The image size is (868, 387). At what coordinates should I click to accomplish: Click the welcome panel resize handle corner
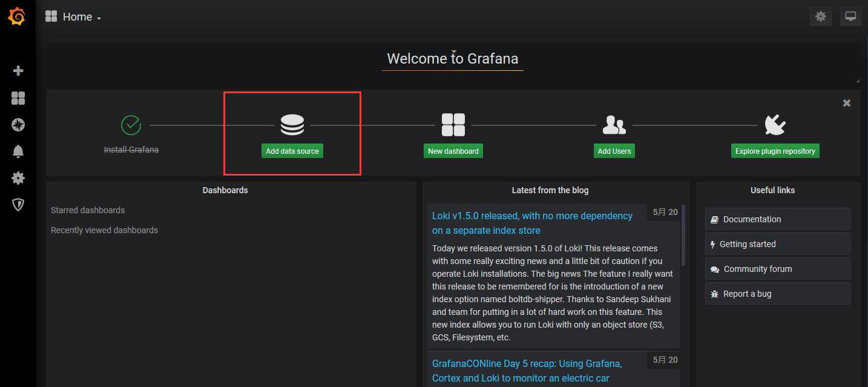pyautogui.click(x=857, y=80)
